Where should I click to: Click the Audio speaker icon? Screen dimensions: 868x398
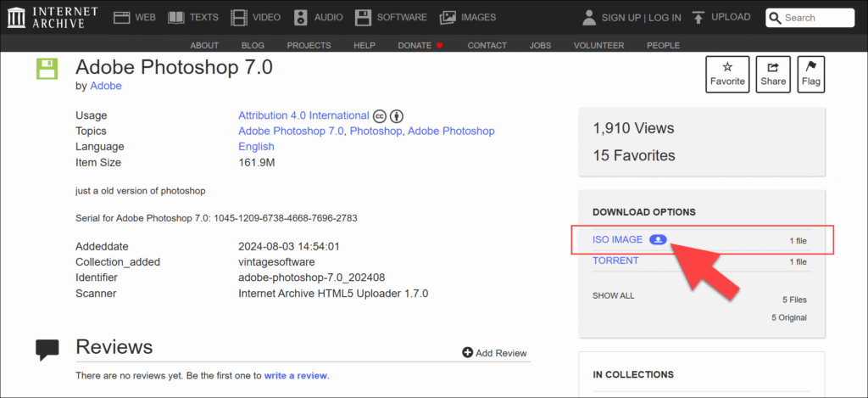(x=301, y=17)
